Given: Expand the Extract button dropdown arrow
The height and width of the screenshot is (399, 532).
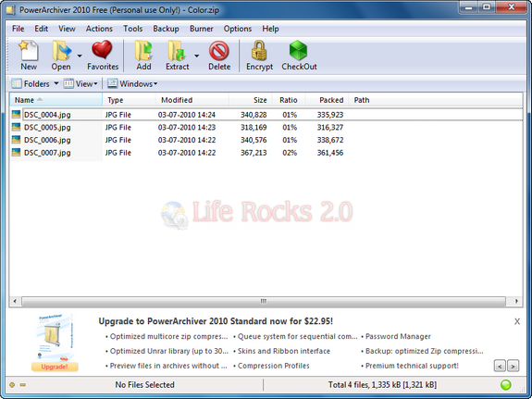Looking at the screenshot, I should 196,56.
